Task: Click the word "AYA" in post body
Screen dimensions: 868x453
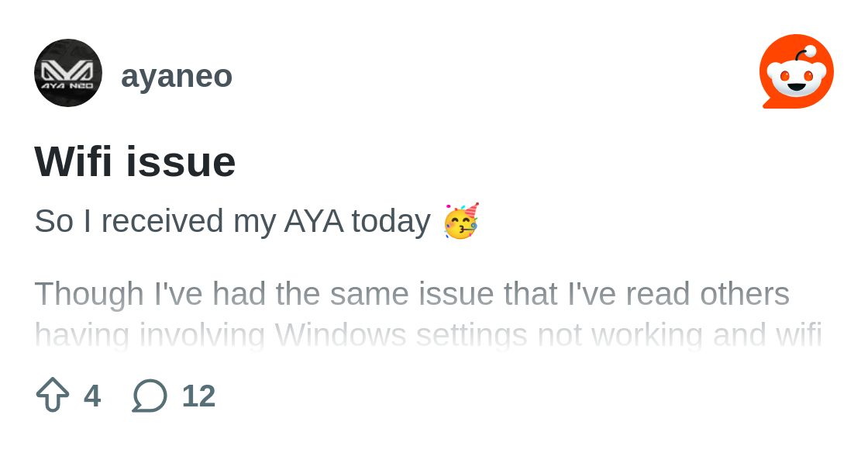Action: 313,221
